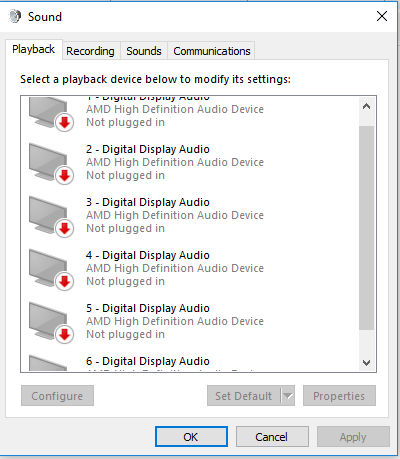This screenshot has height=459, width=400.
Task: Click the red not-plugged-in arrow on device 4
Action: [x=64, y=281]
